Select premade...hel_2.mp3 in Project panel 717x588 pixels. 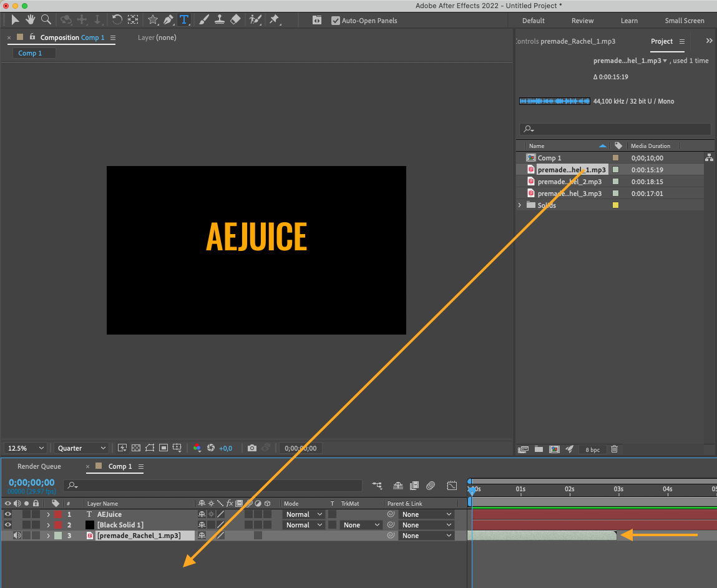click(x=569, y=182)
